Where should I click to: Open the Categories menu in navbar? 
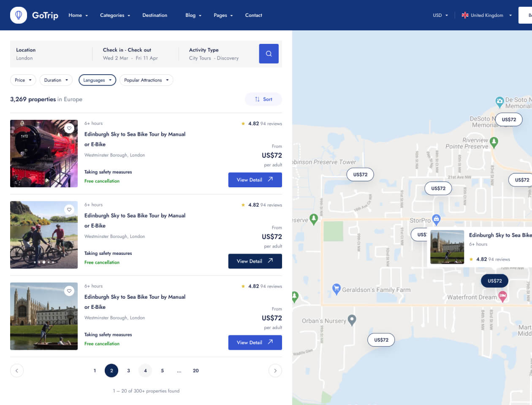(115, 15)
